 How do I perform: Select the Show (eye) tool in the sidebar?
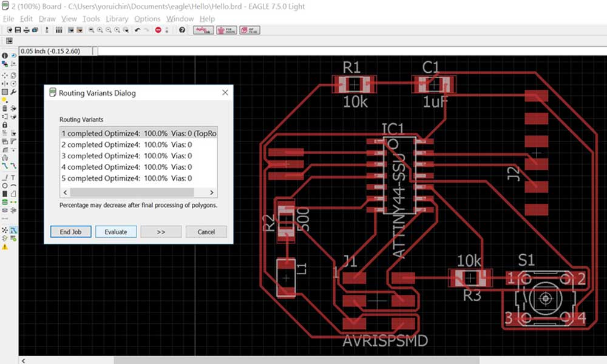point(13,55)
